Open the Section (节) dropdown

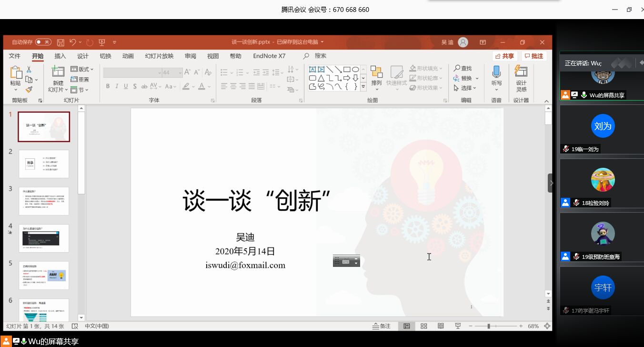(80, 90)
